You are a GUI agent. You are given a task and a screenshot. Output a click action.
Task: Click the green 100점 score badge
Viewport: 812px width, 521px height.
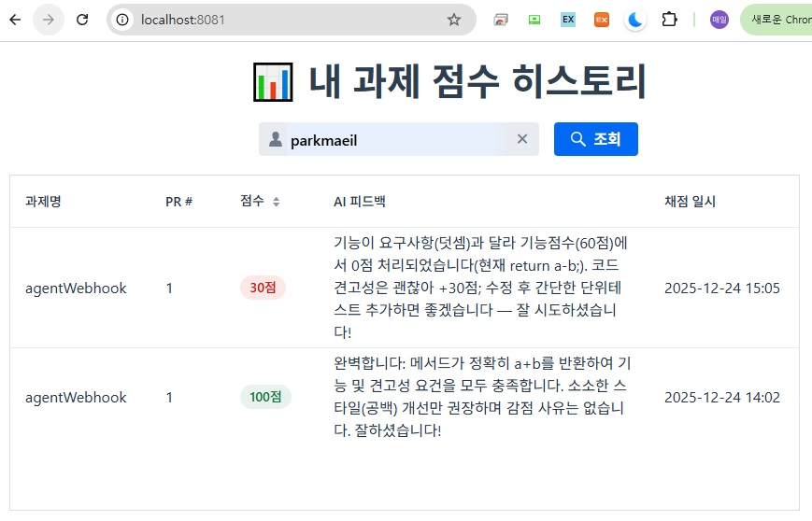tap(265, 397)
